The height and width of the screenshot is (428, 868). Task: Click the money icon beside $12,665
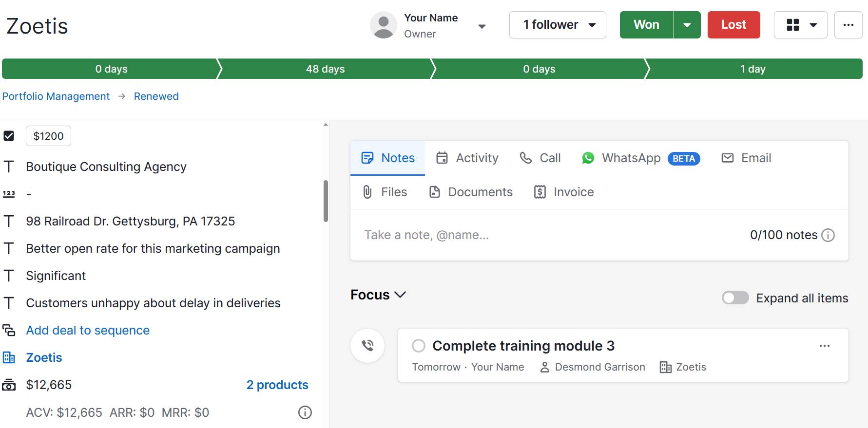pos(9,385)
